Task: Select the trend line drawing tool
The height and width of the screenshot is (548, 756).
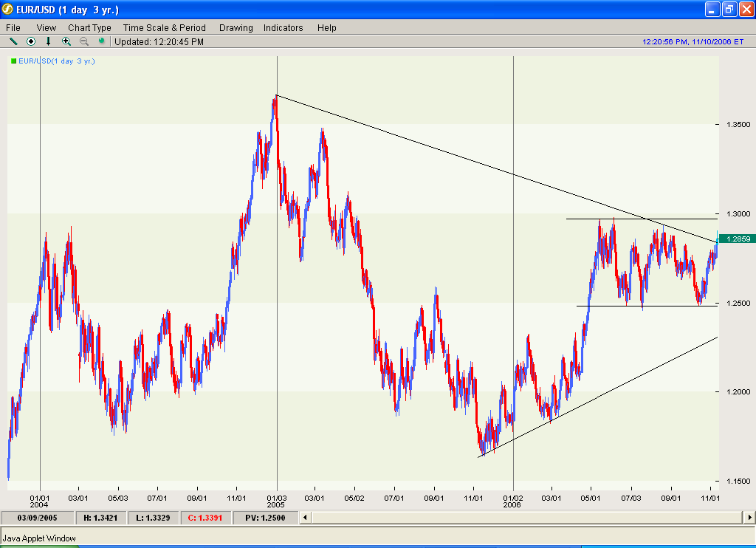Action: [x=13, y=41]
